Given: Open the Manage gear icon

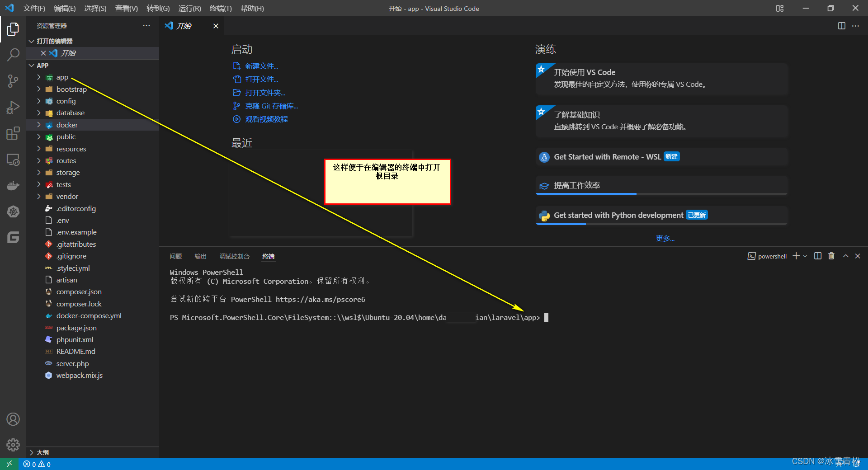Looking at the screenshot, I should click(13, 445).
